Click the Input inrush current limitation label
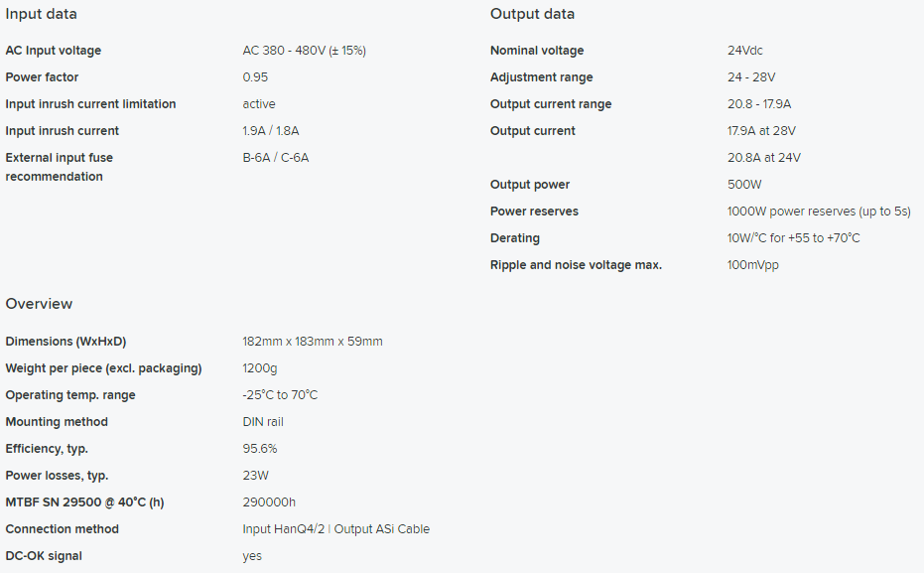 tap(90, 104)
